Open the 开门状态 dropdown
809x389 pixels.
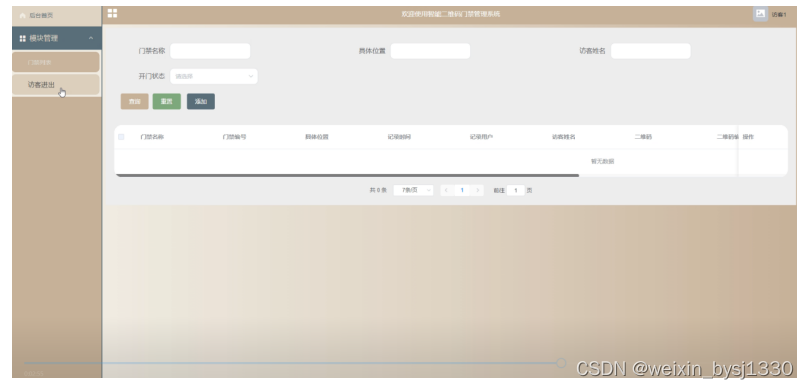click(214, 76)
